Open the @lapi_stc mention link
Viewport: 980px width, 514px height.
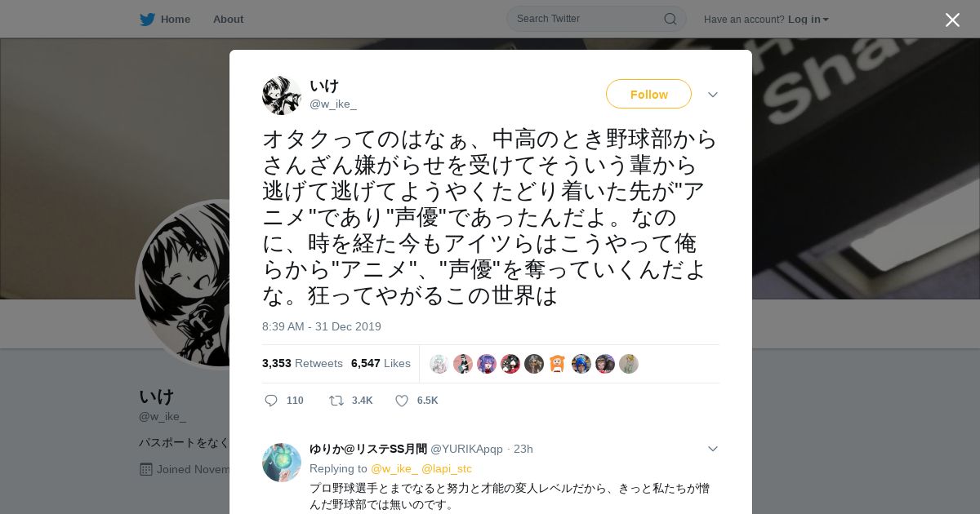point(447,468)
